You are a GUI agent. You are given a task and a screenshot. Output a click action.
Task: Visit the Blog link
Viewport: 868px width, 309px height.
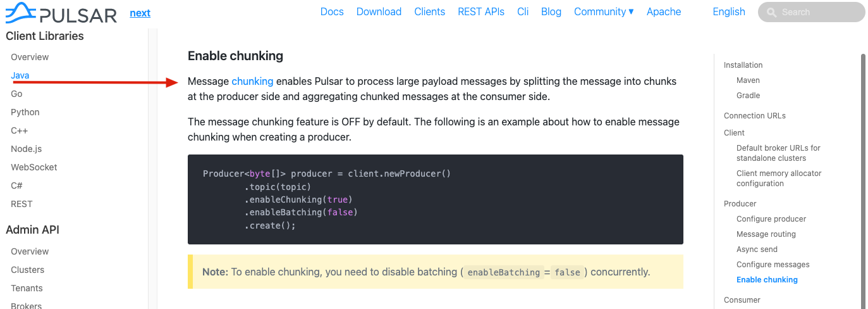(x=551, y=11)
